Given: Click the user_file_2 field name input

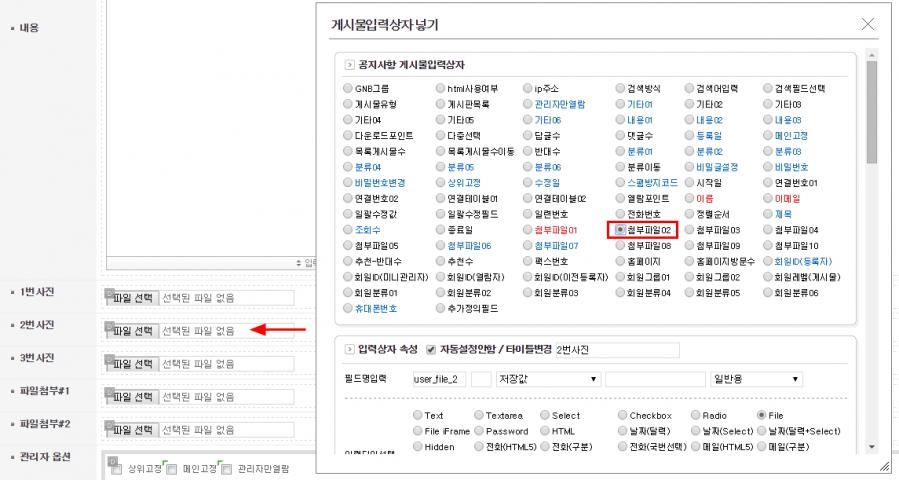Looking at the screenshot, I should coord(439,380).
